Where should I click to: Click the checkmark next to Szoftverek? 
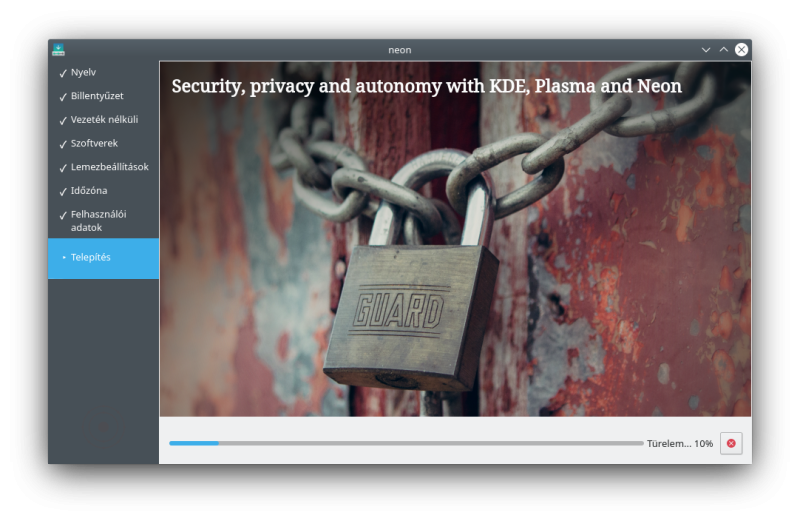(63, 144)
